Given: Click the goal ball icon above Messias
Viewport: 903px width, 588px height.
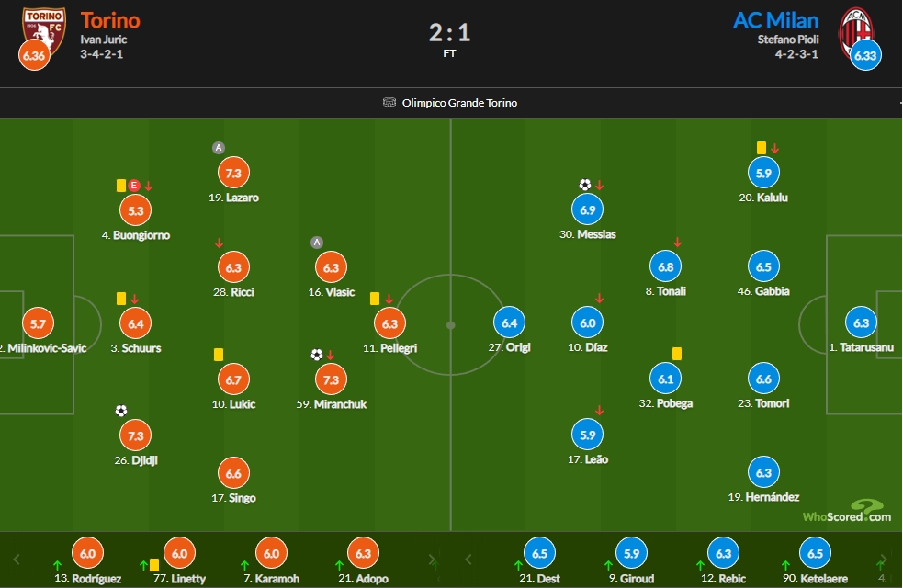Looking at the screenshot, I should pos(584,185).
